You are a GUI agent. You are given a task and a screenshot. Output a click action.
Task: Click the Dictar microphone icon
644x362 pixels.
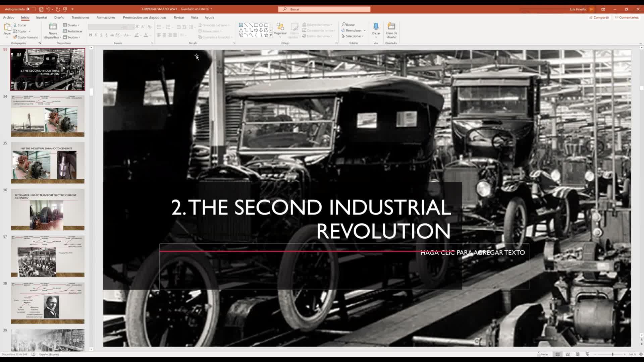pyautogui.click(x=376, y=27)
